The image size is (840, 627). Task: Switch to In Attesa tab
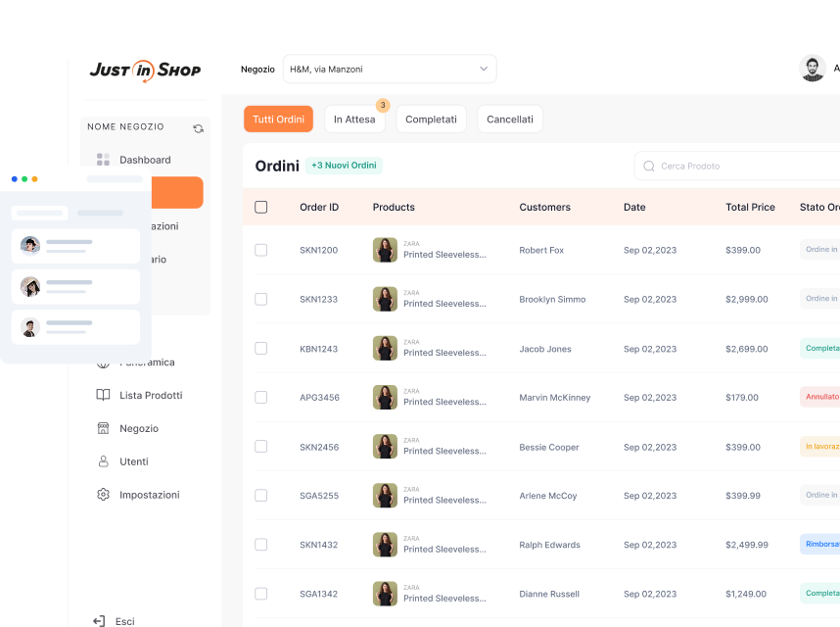tap(354, 119)
